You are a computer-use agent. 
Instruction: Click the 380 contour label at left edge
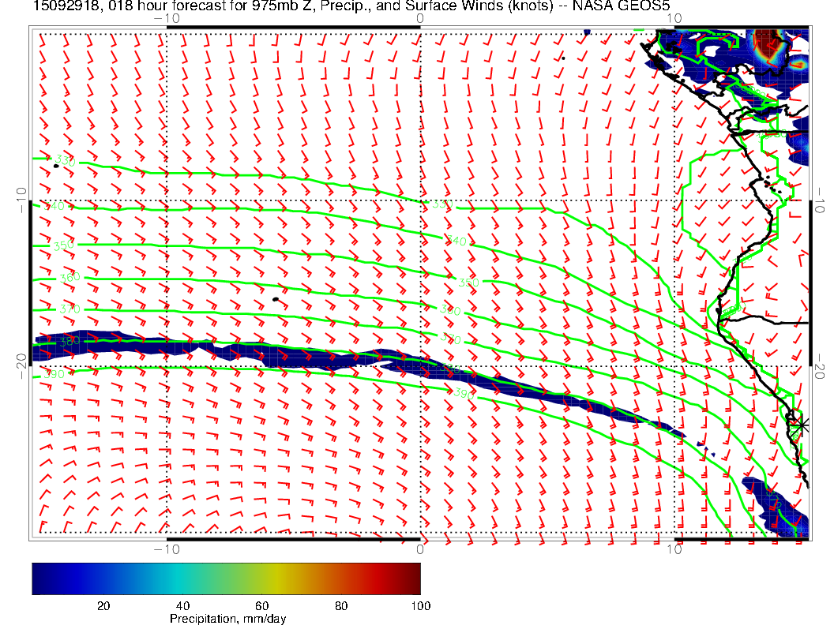[69, 342]
